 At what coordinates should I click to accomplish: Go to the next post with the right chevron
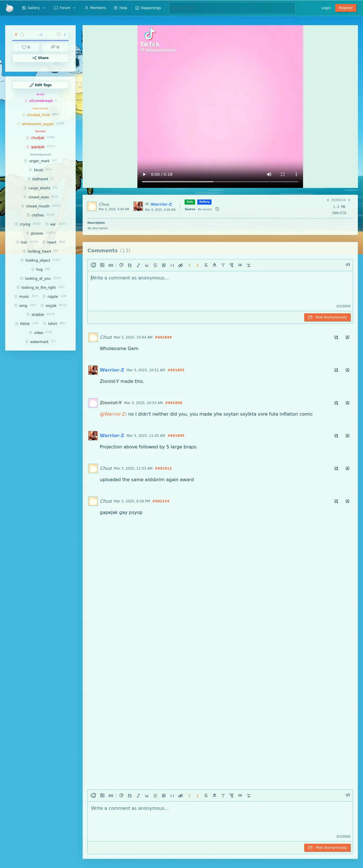click(349, 200)
